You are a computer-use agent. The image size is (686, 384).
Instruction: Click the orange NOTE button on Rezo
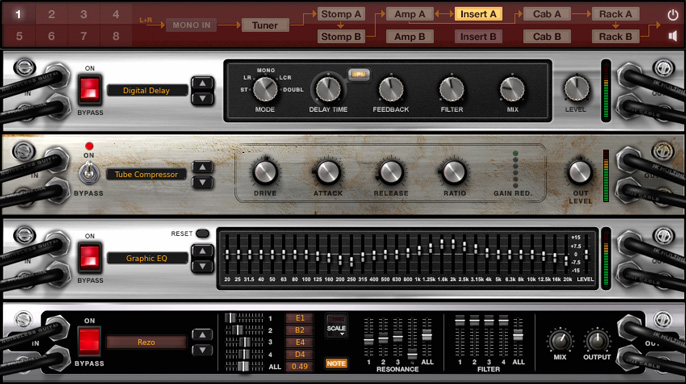336,363
